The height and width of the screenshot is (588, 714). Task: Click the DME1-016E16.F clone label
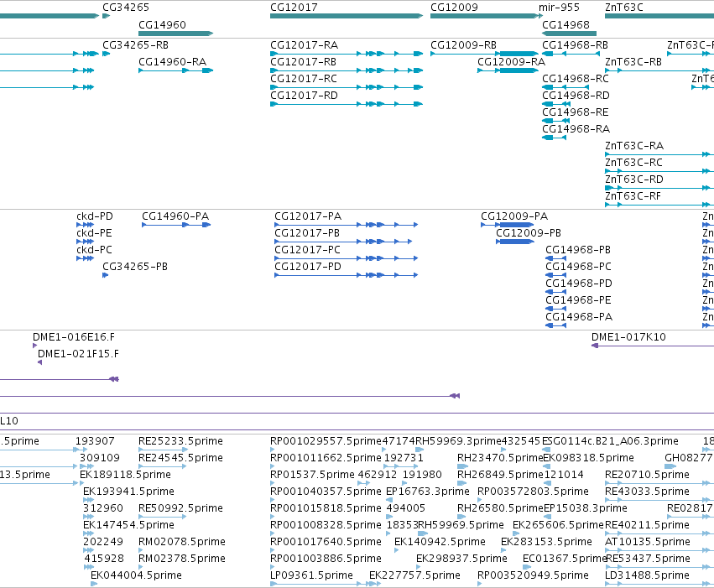click(x=74, y=337)
